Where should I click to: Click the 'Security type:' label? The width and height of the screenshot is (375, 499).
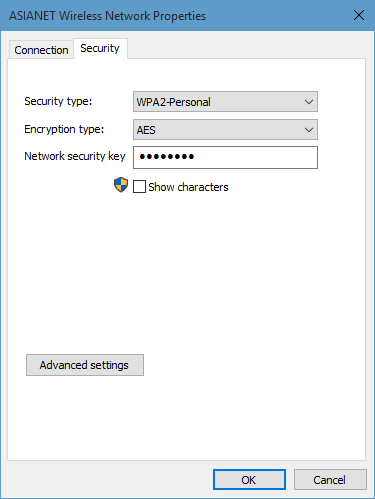58,101
